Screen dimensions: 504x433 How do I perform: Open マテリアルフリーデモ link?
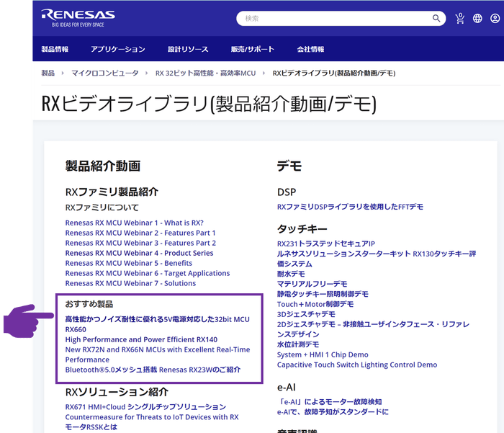[312, 284]
